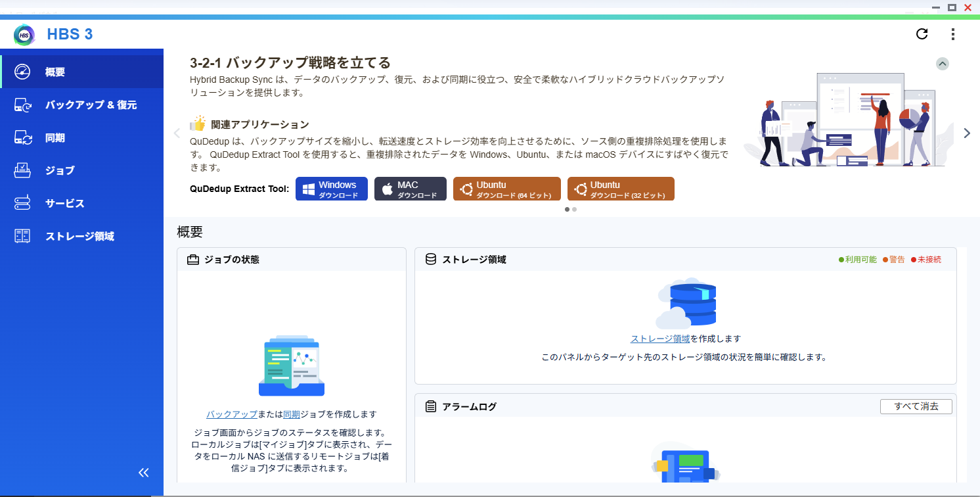980x497 pixels.
Task: Click the ストレージ領域 storage icon in sidebar
Action: (23, 237)
